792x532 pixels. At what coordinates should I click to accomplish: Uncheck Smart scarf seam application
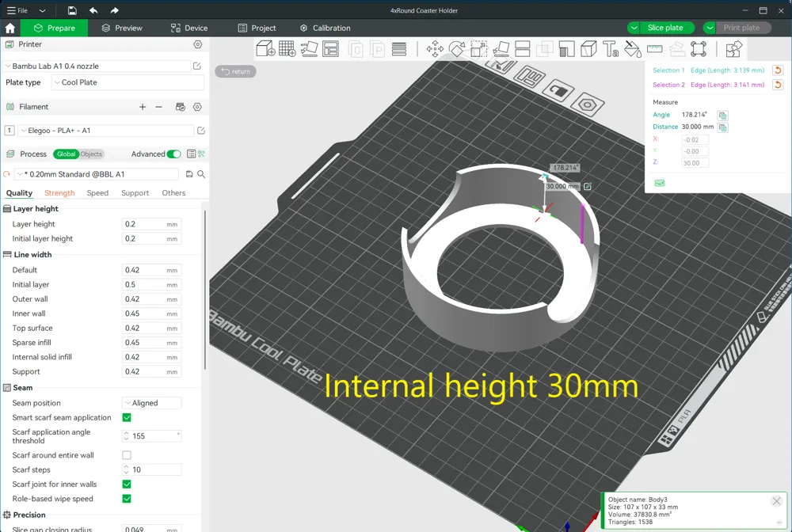tap(127, 417)
